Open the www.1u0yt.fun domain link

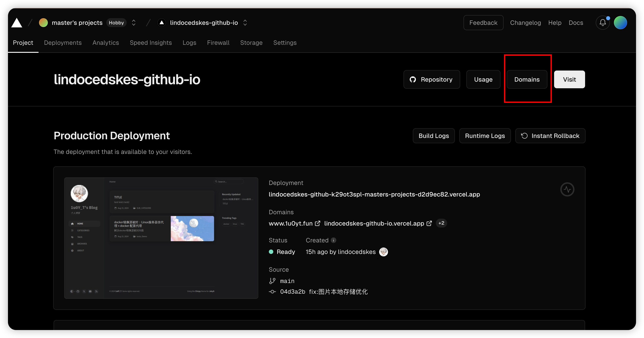point(291,223)
